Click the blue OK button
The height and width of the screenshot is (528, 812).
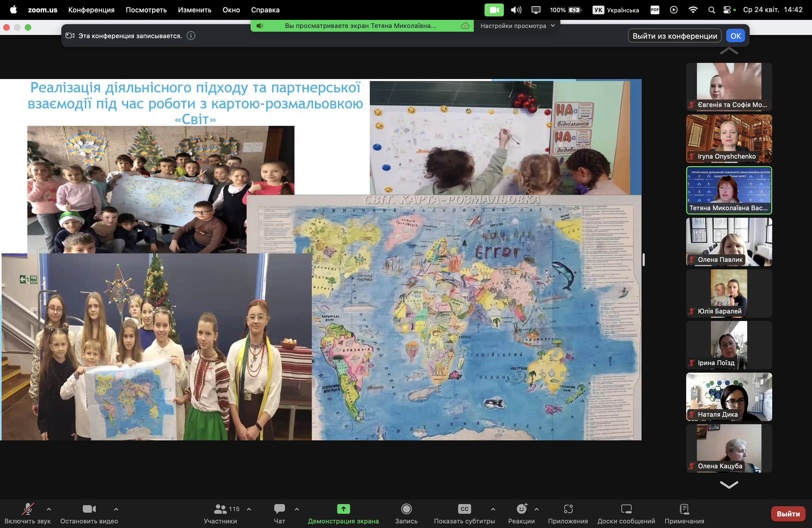point(736,36)
